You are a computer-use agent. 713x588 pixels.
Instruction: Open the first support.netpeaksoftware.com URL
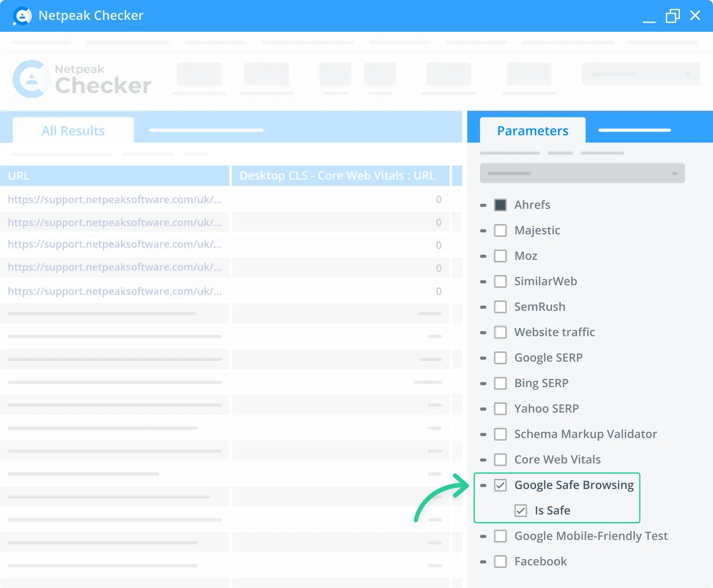tap(114, 199)
